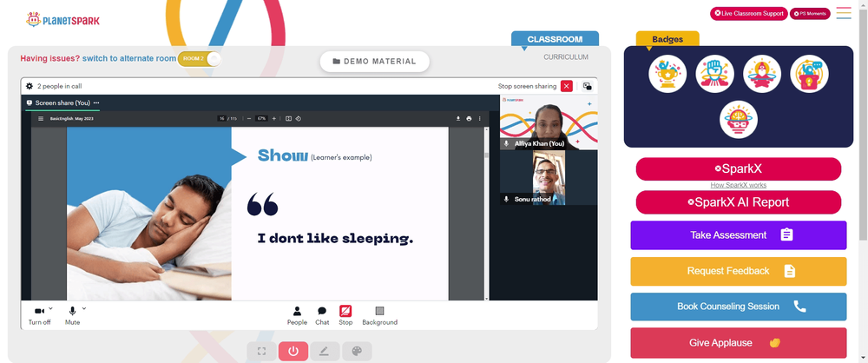Open DEMO MATERIAL folder
This screenshot has width=868, height=363.
(375, 62)
